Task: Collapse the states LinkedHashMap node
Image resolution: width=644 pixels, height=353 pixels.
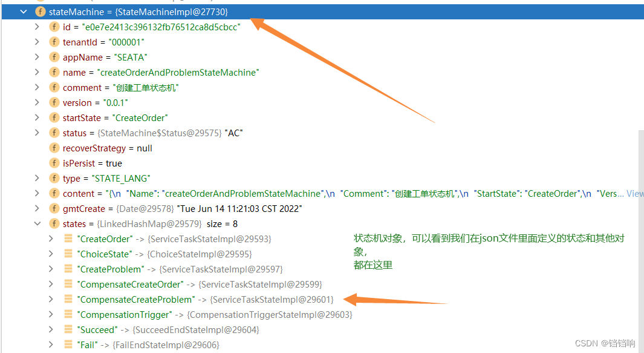Action: (37, 224)
